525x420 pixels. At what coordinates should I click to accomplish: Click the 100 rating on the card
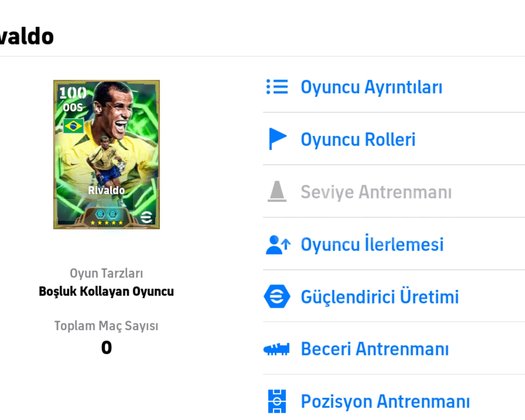click(73, 93)
